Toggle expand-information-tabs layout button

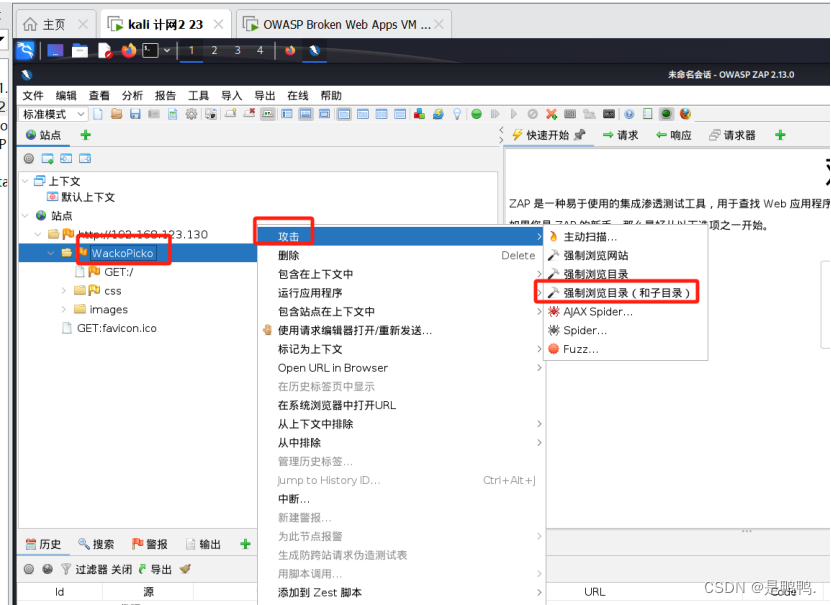click(305, 114)
